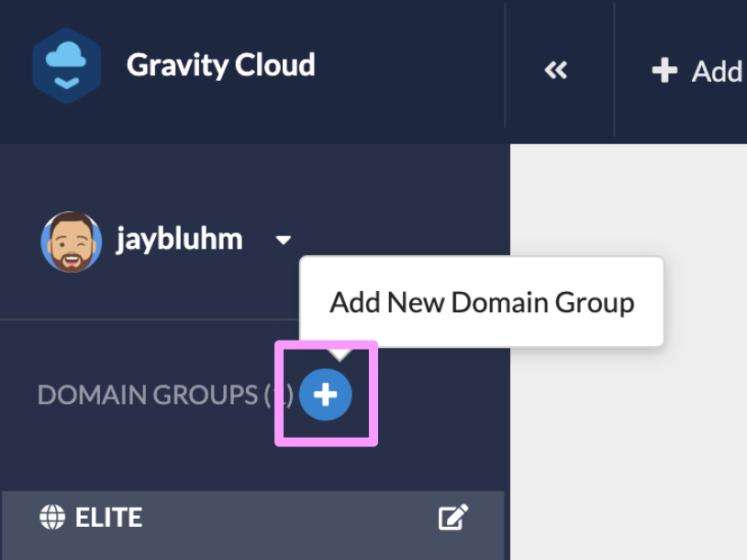Image resolution: width=747 pixels, height=560 pixels.
Task: Click the globe icon beside ELITE
Action: [52, 517]
